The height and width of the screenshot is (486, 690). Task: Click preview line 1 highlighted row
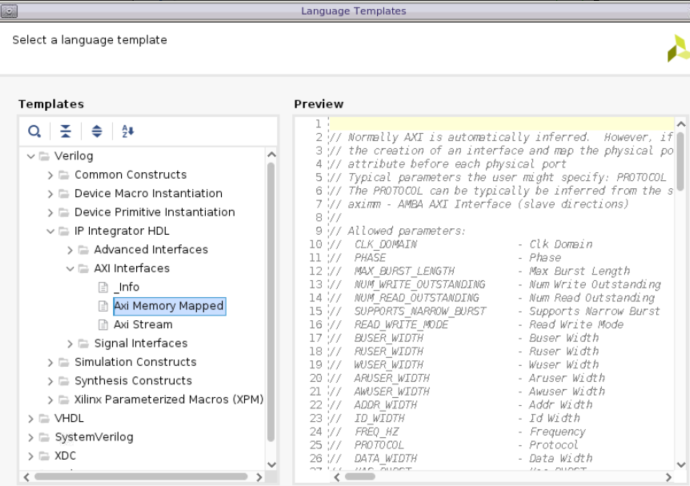(501, 124)
